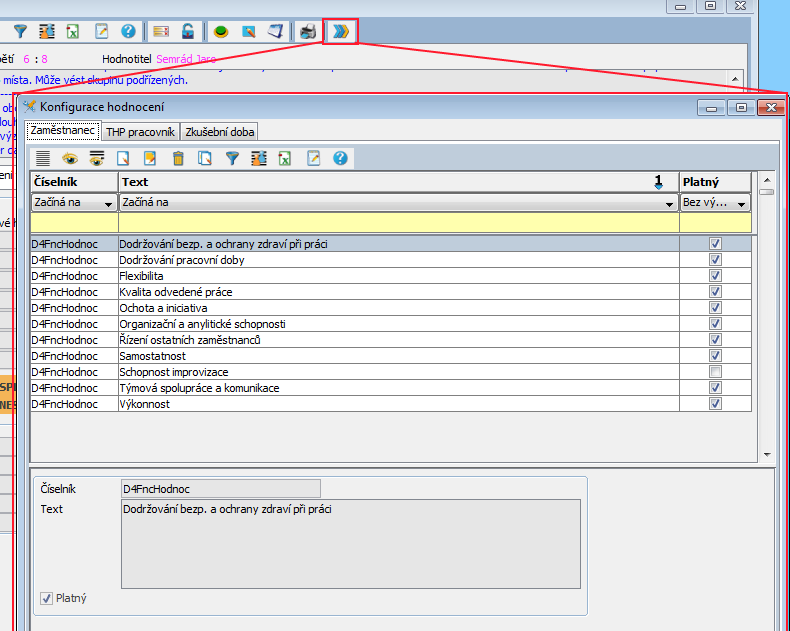The width and height of the screenshot is (790, 631).
Task: Switch to THP pracovník tab
Action: (140, 131)
